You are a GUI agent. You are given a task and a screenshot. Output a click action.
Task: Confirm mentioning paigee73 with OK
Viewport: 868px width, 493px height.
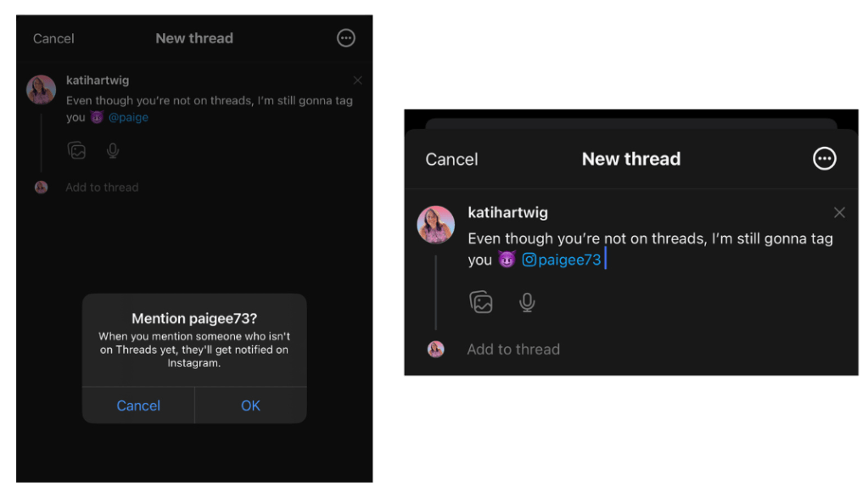(250, 406)
